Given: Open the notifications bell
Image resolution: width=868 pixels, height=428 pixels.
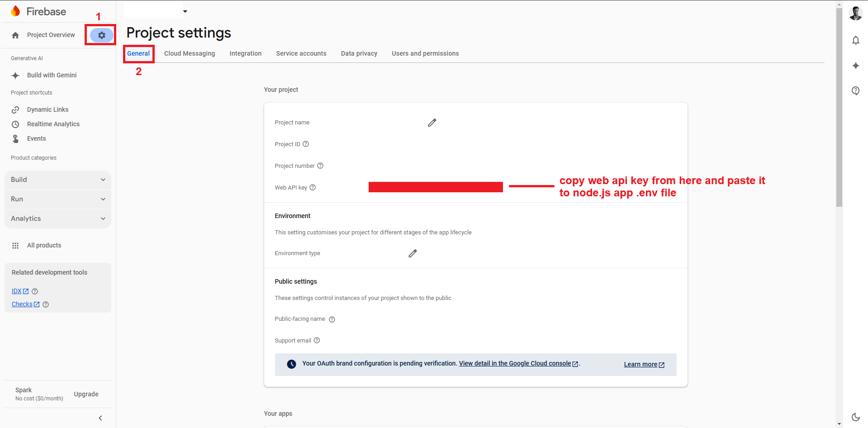Looking at the screenshot, I should 855,40.
